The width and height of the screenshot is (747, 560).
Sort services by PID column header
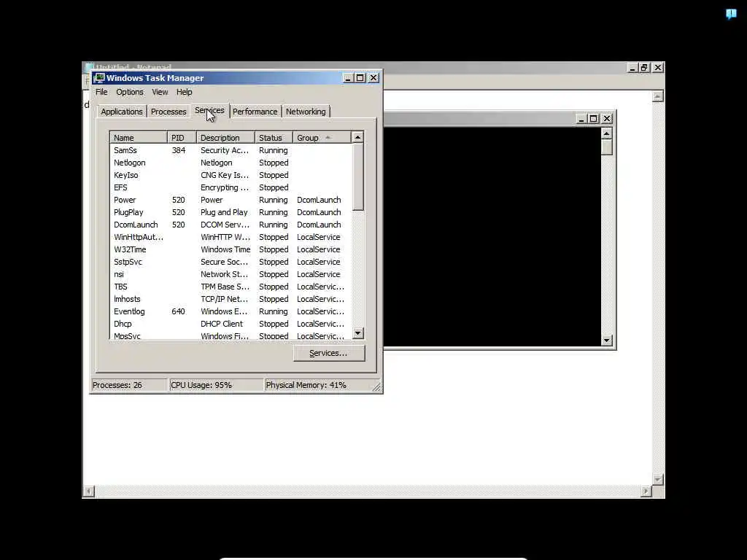point(182,138)
